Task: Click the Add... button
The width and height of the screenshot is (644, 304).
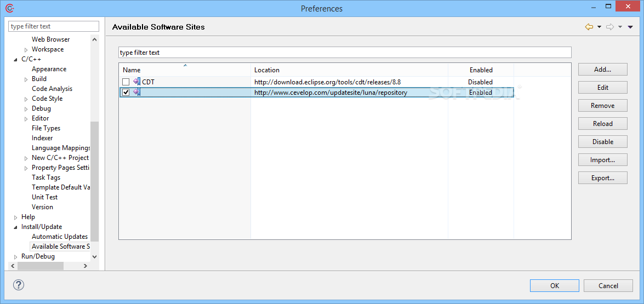Action: [x=602, y=70]
